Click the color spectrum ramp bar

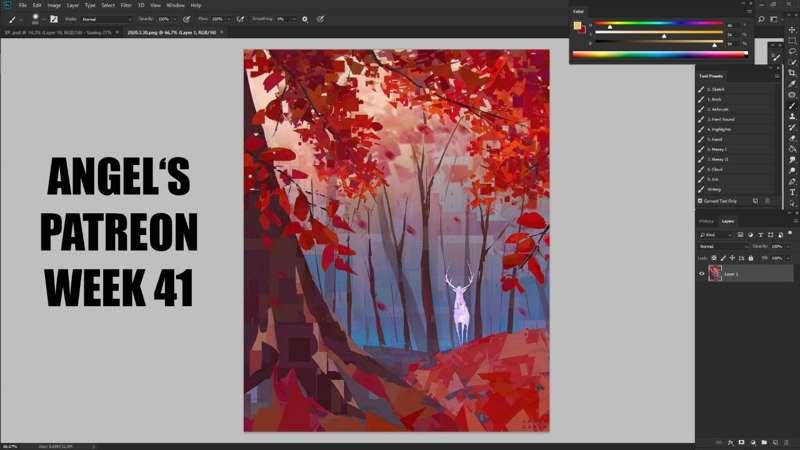point(660,55)
